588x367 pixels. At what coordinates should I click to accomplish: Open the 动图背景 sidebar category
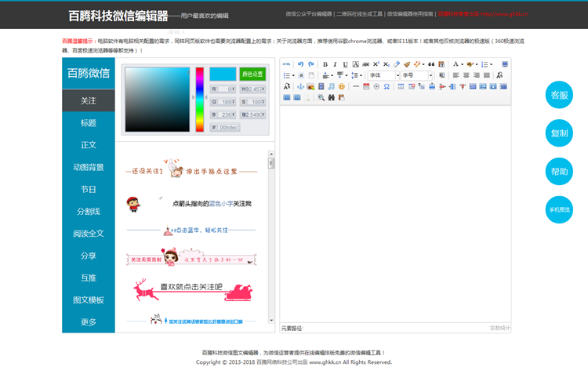pyautogui.click(x=89, y=167)
